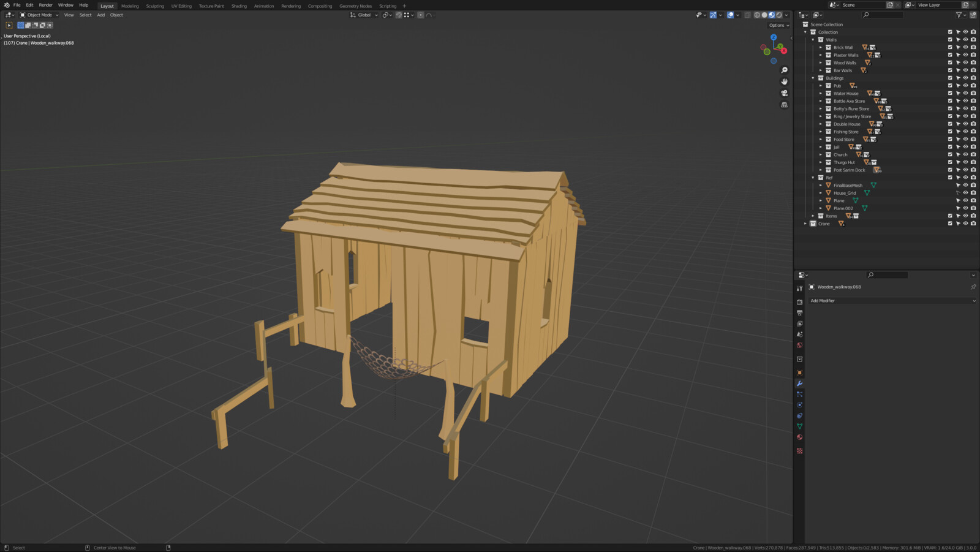Uncheck Brick Wall exclude checkbox
This screenshot has width=980, height=552.
[950, 47]
